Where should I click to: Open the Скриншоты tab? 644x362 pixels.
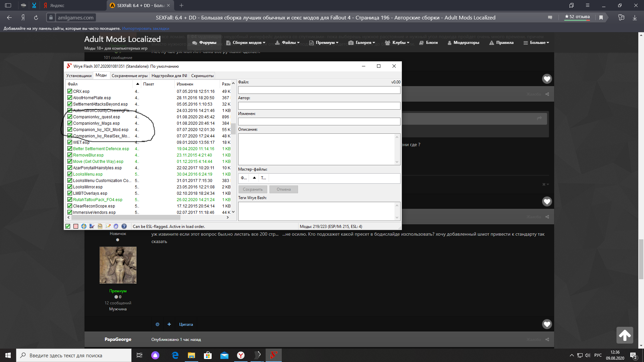202,76
